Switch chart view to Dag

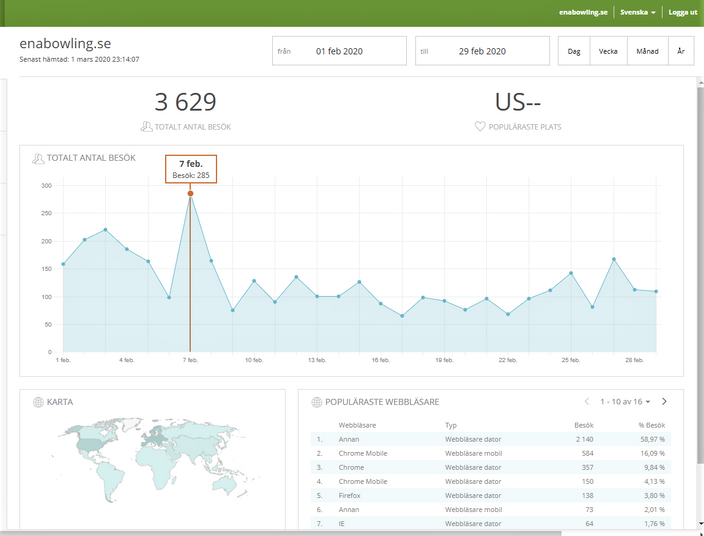574,51
